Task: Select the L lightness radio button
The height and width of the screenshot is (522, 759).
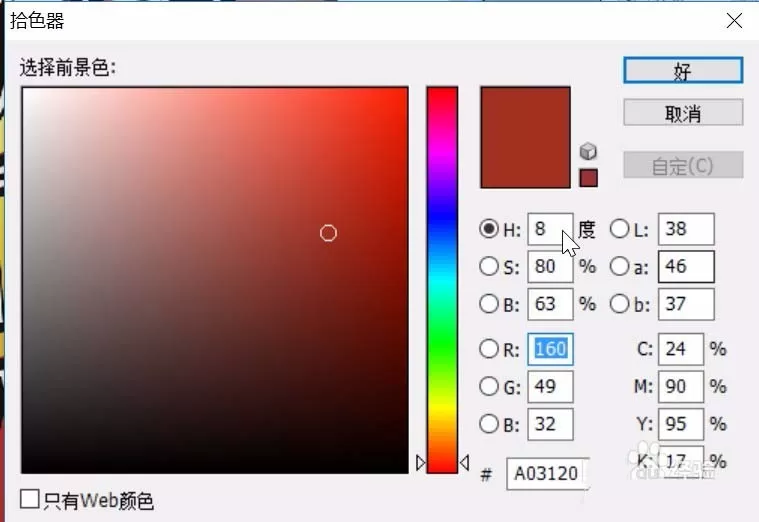Action: point(620,229)
